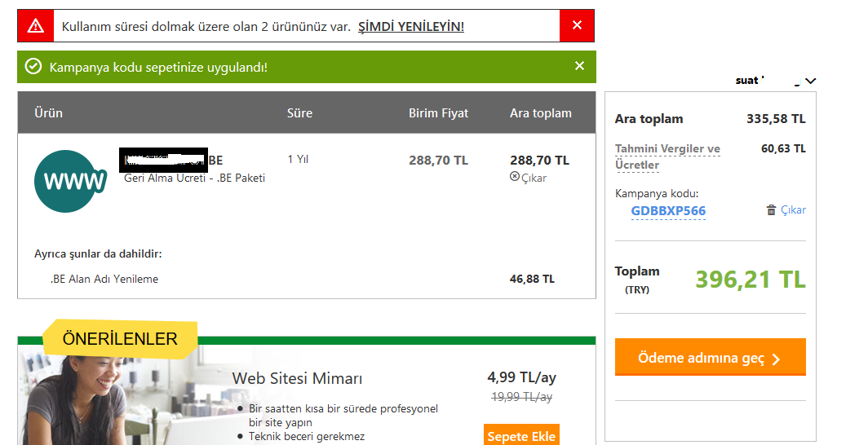Open the ŞİMDİ YENİLEYİN! renewal link
868x445 pixels.
[x=411, y=26]
